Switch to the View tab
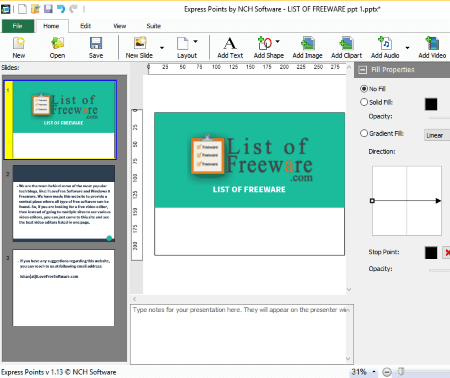Image resolution: width=450 pixels, height=378 pixels. tap(119, 26)
